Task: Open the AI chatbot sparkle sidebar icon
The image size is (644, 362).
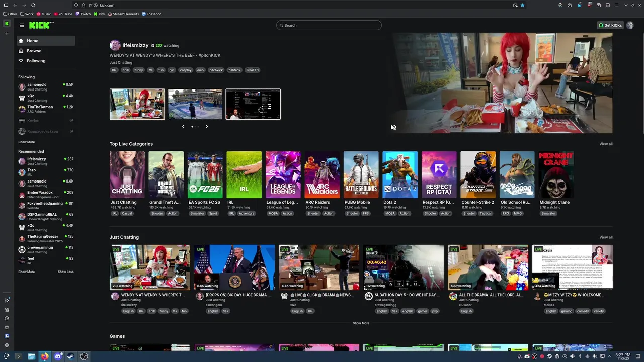Action: click(7, 300)
